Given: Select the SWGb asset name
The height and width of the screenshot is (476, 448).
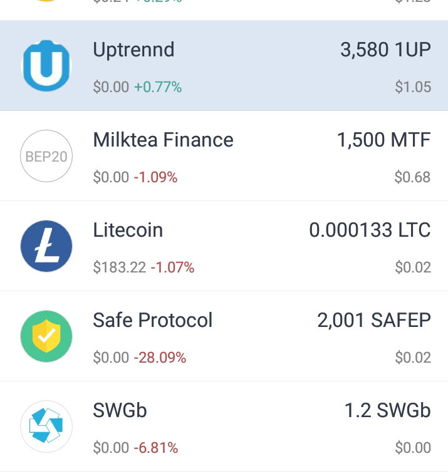Looking at the screenshot, I should (120, 410).
